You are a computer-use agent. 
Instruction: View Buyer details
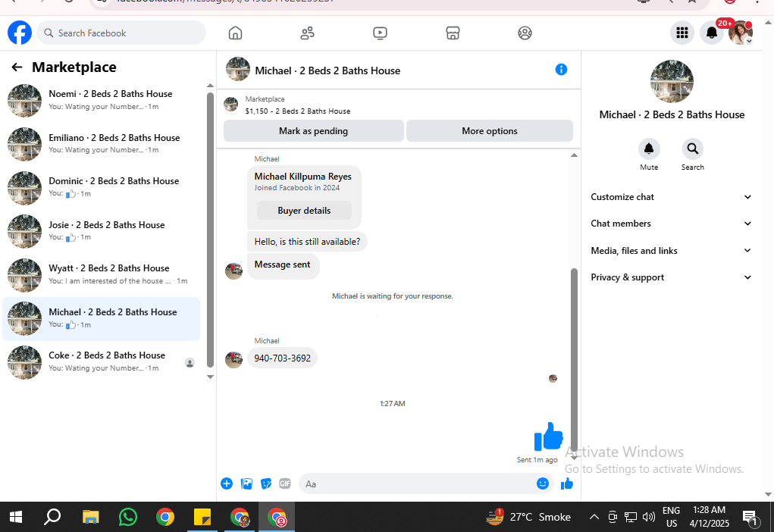coord(304,211)
